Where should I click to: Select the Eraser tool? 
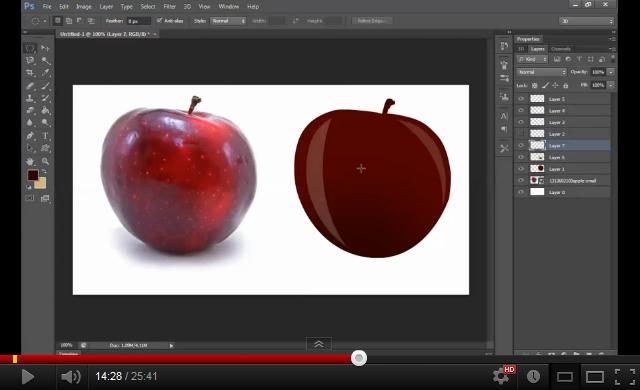[x=30, y=110]
